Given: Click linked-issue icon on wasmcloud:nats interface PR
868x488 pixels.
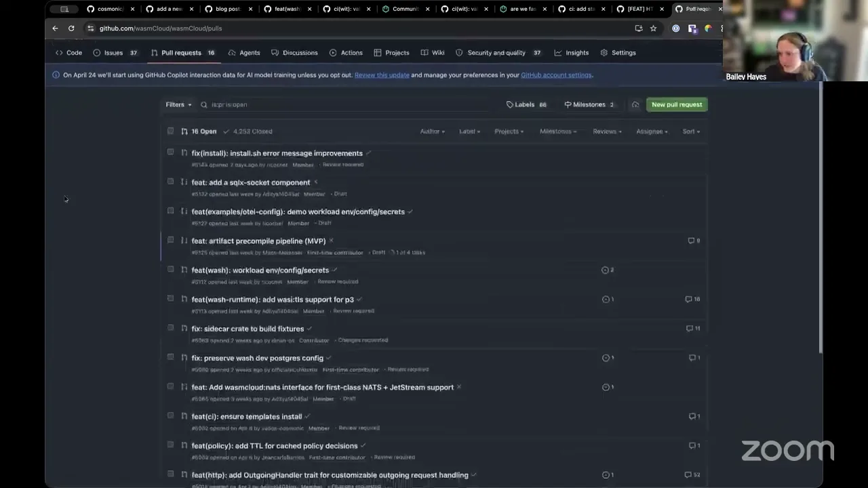Looking at the screenshot, I should click(x=608, y=388).
